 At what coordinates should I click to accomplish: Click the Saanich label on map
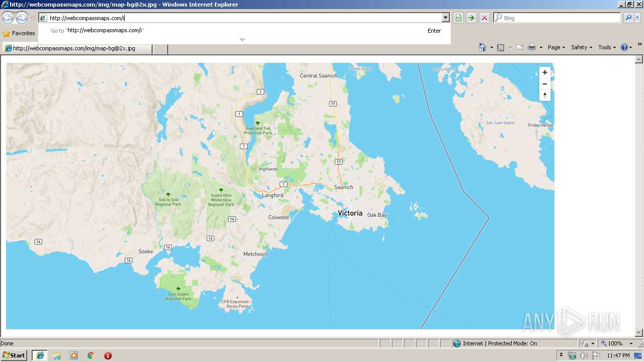[344, 187]
